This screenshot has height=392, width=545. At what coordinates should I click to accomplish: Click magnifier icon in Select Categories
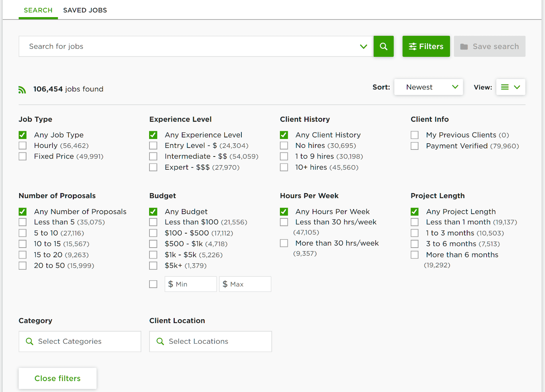click(30, 341)
